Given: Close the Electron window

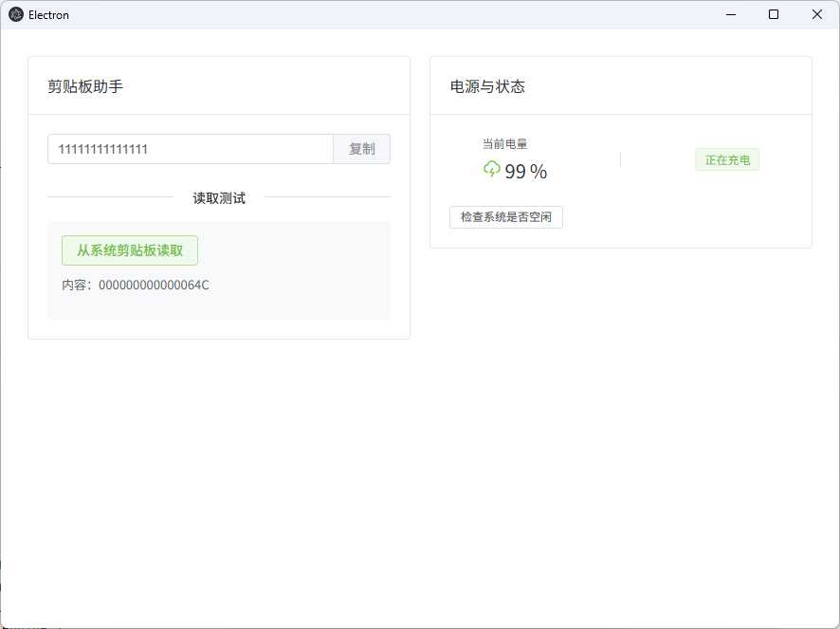Looking at the screenshot, I should coord(817,15).
